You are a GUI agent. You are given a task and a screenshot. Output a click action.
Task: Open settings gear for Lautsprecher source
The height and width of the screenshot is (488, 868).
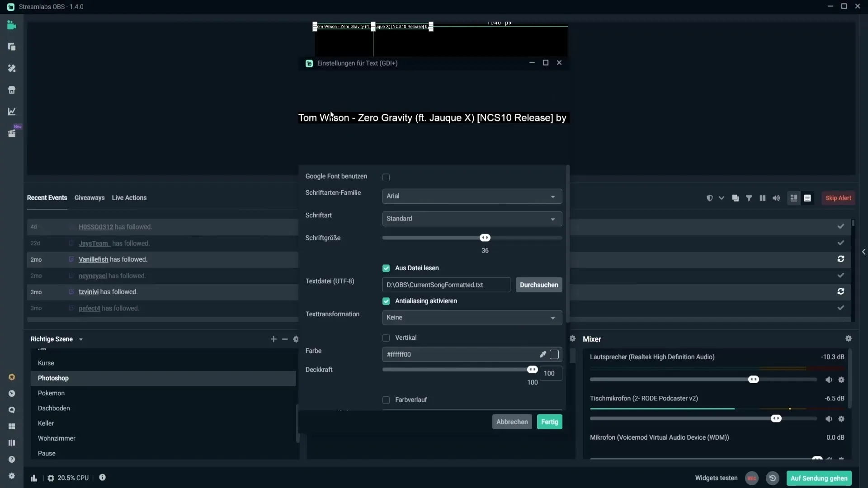(x=841, y=380)
